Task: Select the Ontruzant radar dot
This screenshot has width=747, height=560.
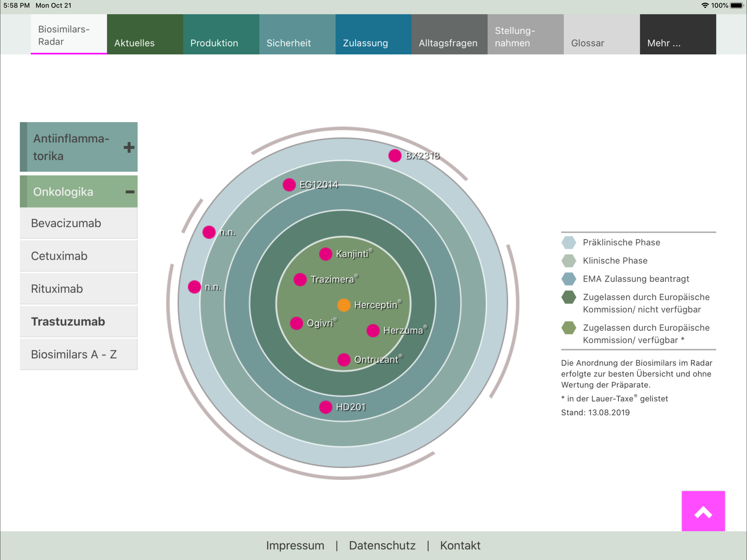Action: (x=344, y=360)
